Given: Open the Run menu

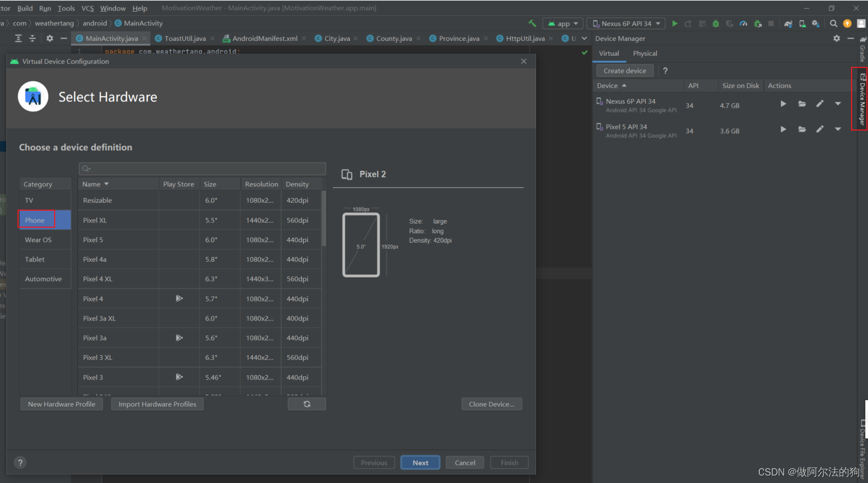Looking at the screenshot, I should pos(45,8).
